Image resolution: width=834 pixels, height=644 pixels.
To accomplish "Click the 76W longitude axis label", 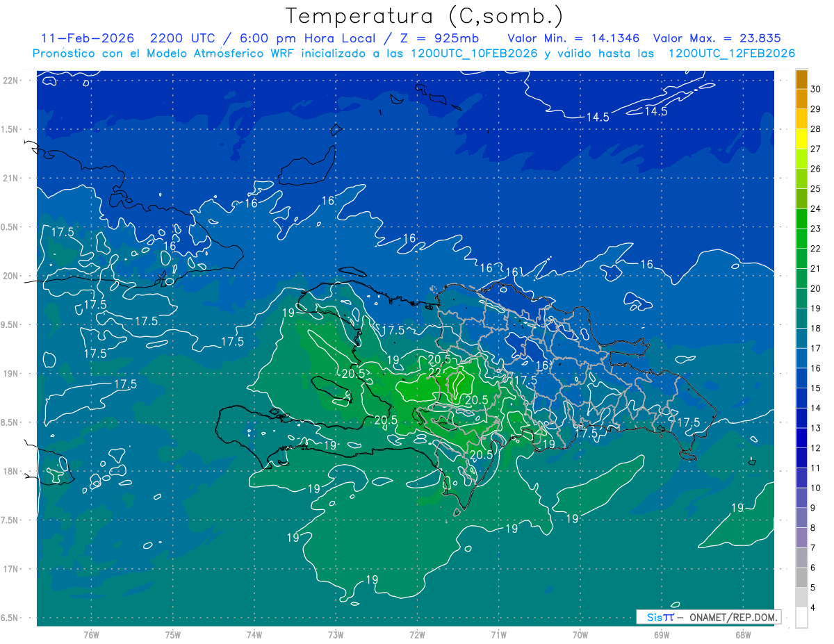I will (91, 634).
